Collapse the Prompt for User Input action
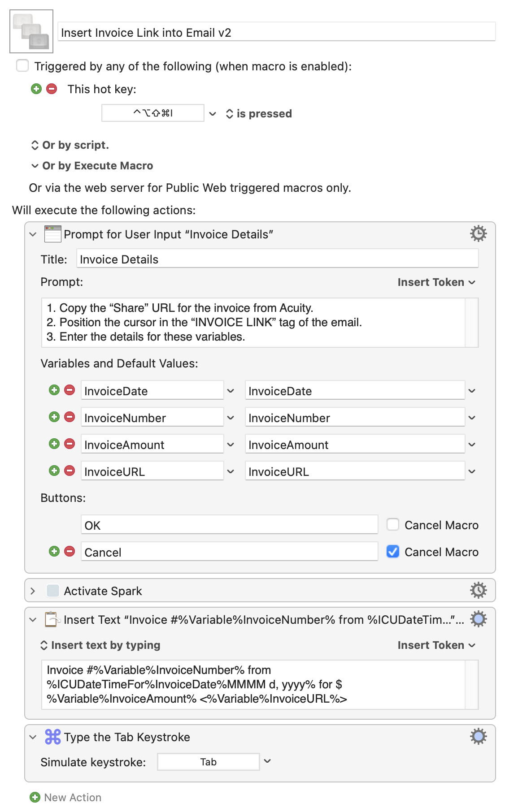This screenshot has height=812, width=505. click(33, 234)
